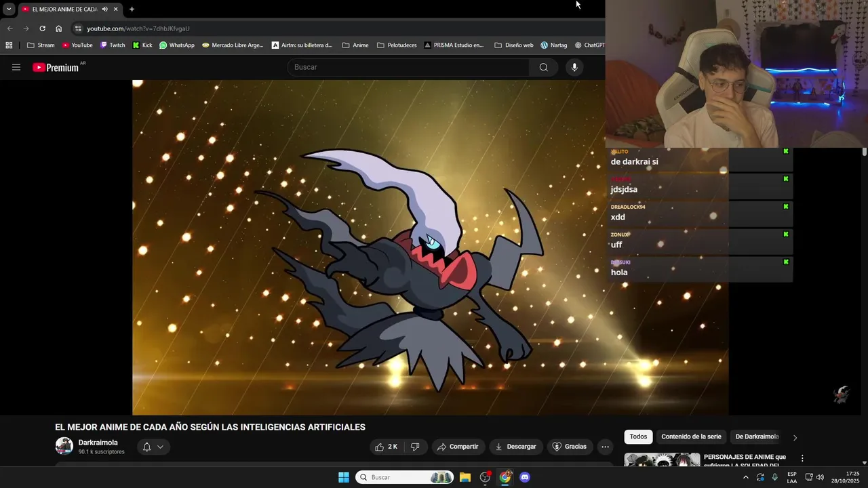Switch to Chrome in the taskbar
The width and height of the screenshot is (868, 488).
click(x=505, y=477)
